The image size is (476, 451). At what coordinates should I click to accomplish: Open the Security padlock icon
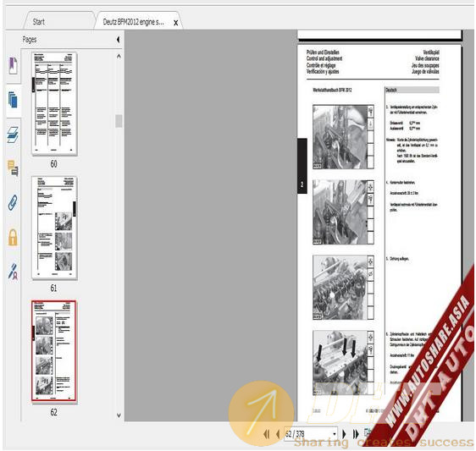click(x=13, y=237)
